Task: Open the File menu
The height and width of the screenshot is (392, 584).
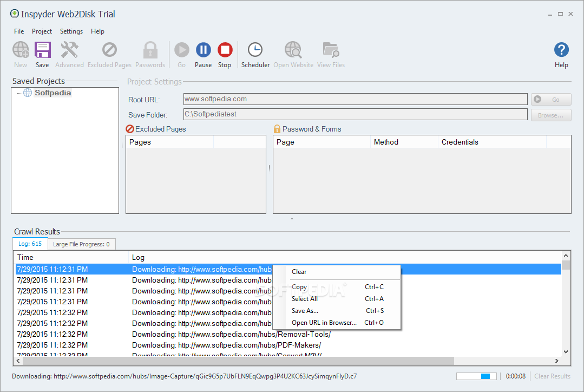Action: click(19, 31)
